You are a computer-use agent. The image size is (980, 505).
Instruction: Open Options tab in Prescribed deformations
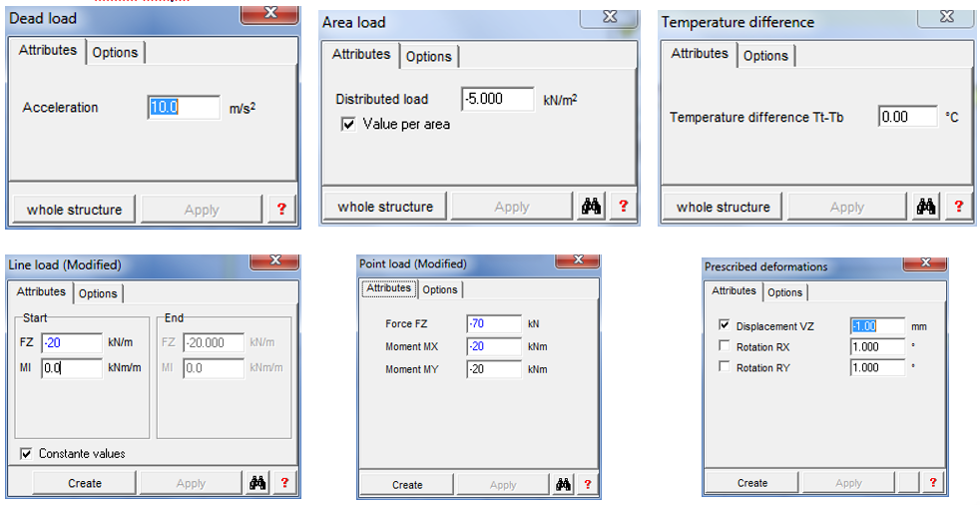click(784, 292)
